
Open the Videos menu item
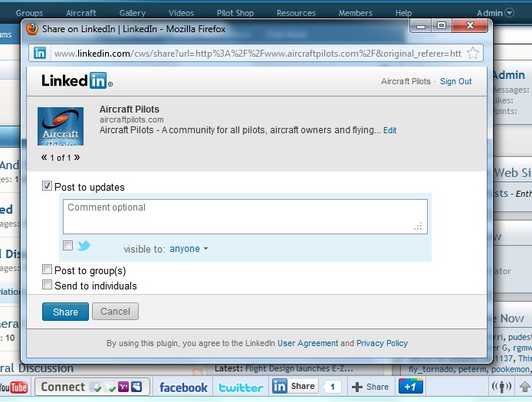tap(181, 13)
